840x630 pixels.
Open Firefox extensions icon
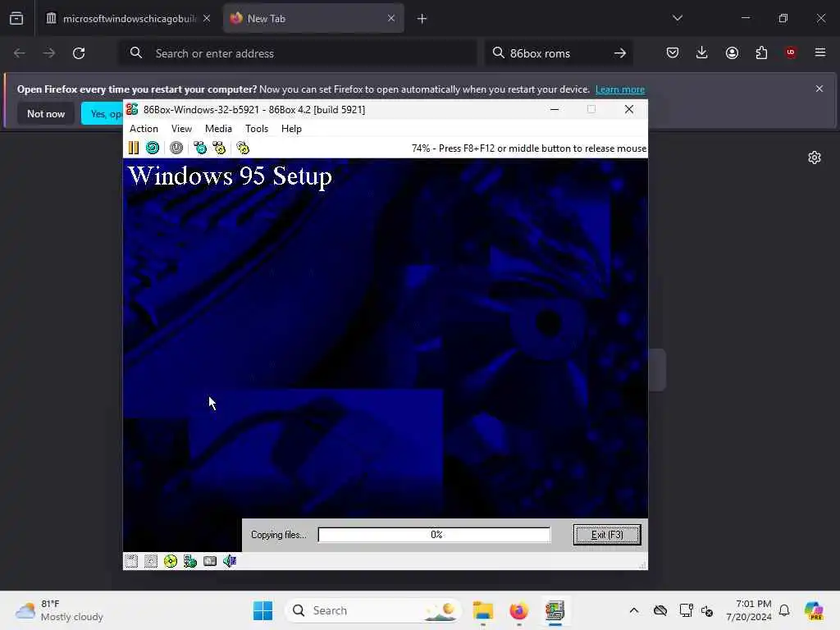tap(761, 52)
